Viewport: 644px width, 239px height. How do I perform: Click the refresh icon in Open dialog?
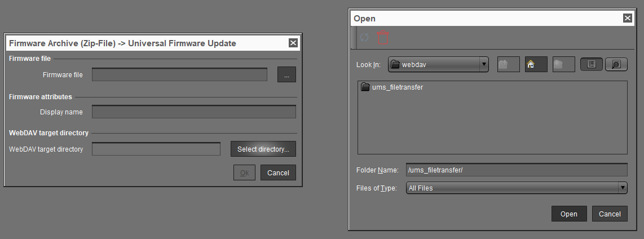click(x=364, y=37)
